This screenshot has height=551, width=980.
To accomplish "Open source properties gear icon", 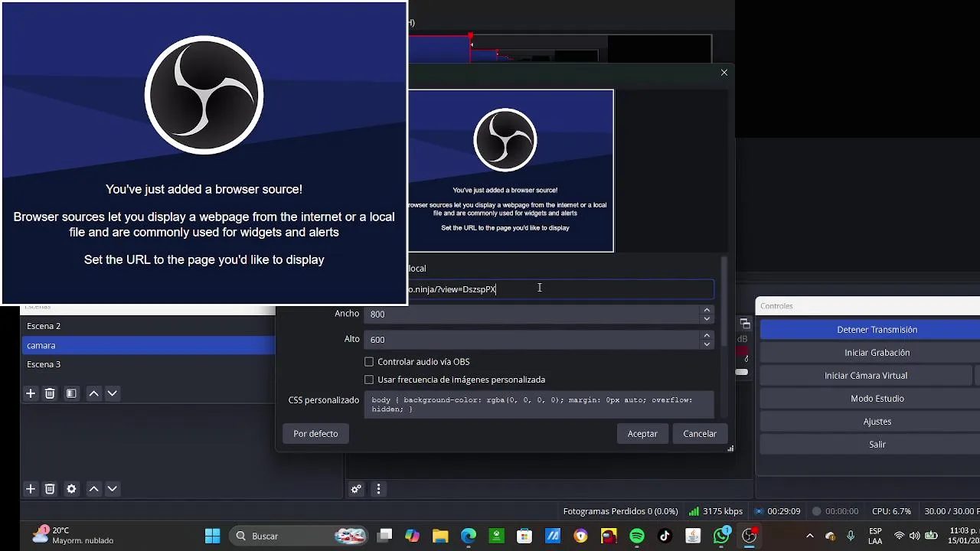I will pos(71,489).
